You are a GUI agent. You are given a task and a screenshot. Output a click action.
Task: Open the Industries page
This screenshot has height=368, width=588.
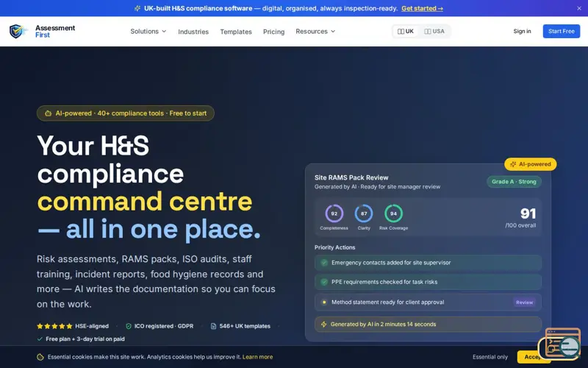tap(193, 32)
